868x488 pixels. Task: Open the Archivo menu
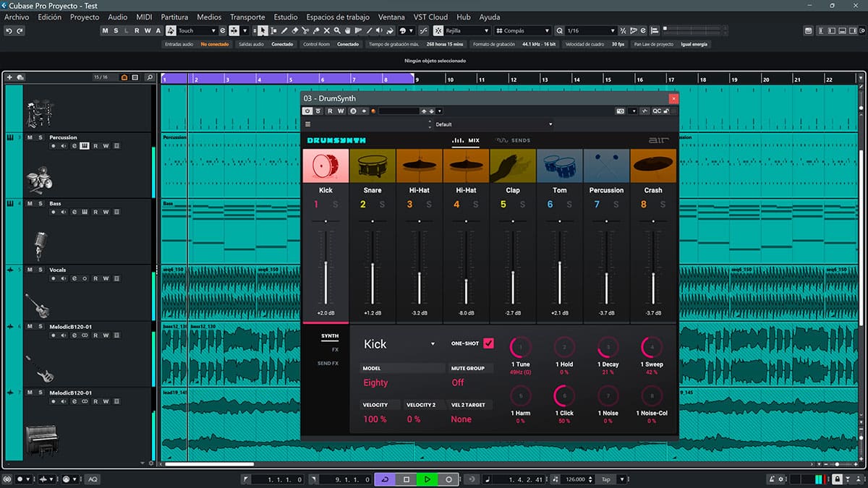pyautogui.click(x=17, y=17)
